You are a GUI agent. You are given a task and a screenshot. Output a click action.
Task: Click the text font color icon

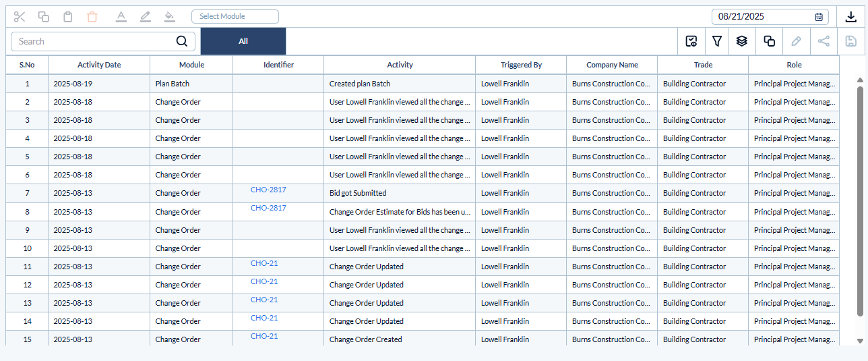tap(121, 17)
